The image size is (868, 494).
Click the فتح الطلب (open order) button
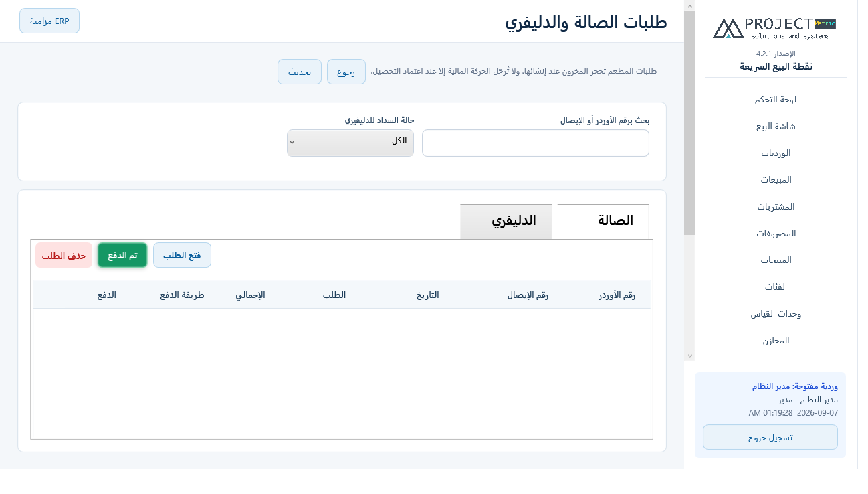point(182,255)
